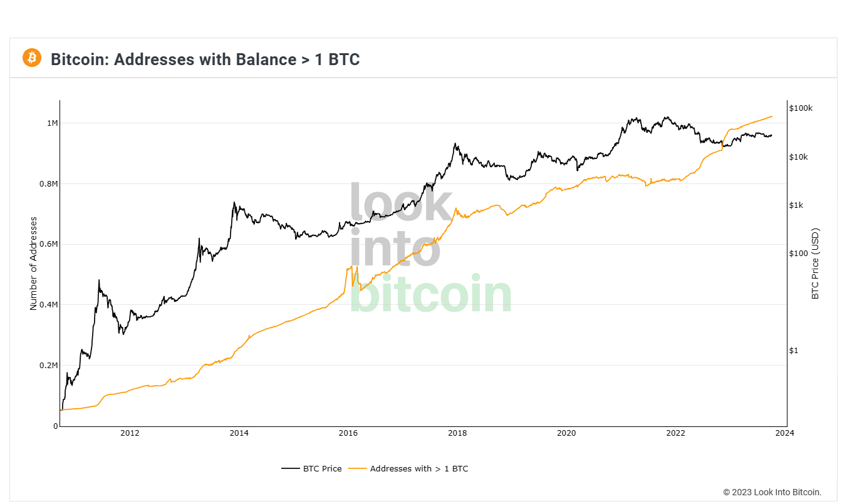Click the BTC Price (USD) axis title
Viewport: 847px width, 504px height.
pyautogui.click(x=815, y=264)
